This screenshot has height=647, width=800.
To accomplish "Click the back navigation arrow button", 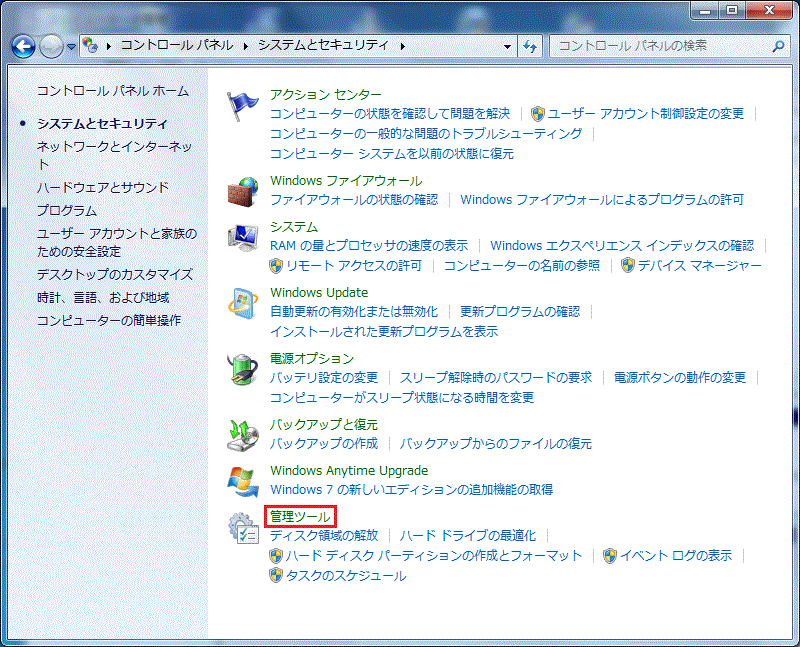I will pyautogui.click(x=25, y=46).
